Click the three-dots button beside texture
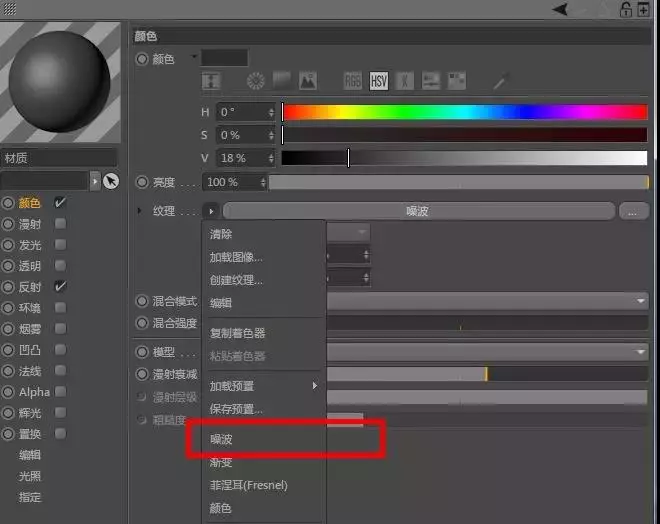This screenshot has width=660, height=524. (634, 211)
